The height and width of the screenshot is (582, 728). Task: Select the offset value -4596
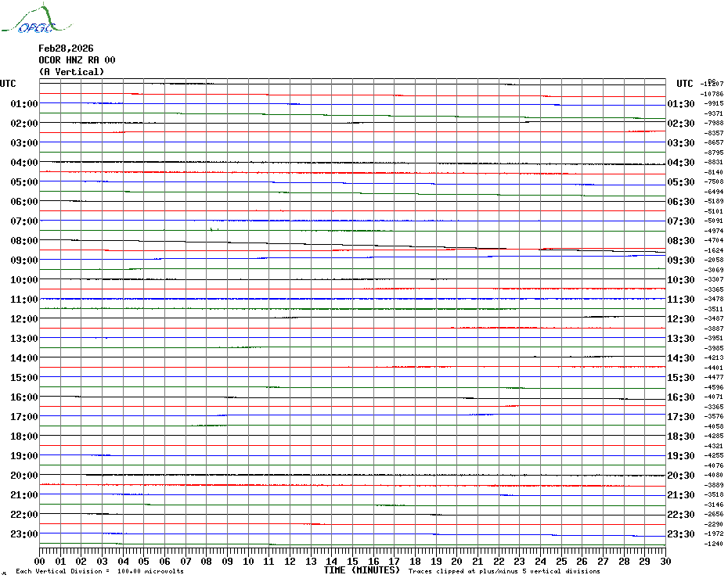pos(714,387)
